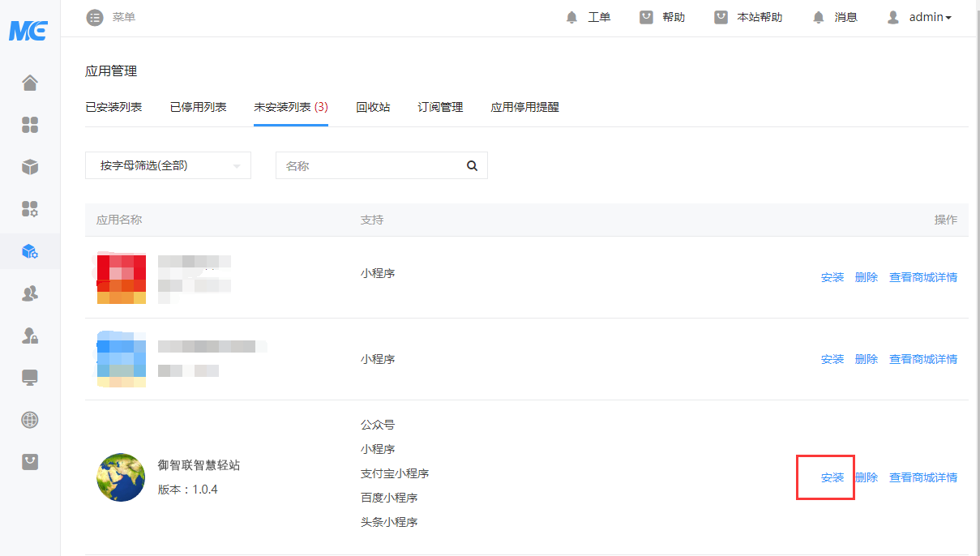Image resolution: width=980 pixels, height=556 pixels.
Task: Click the home icon in sidebar
Action: (30, 83)
